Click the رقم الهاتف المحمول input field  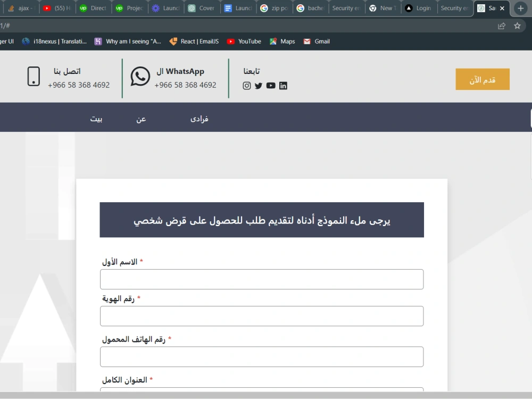click(x=262, y=356)
